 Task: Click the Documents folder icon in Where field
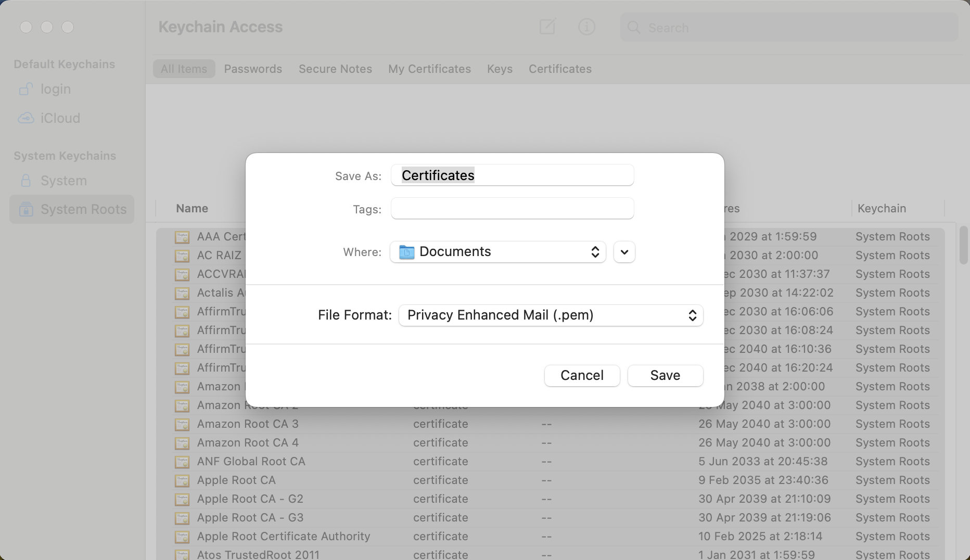[x=407, y=252]
